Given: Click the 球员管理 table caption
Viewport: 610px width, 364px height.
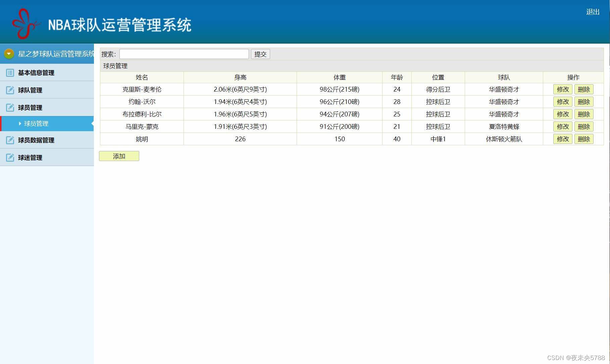Looking at the screenshot, I should pyautogui.click(x=115, y=66).
